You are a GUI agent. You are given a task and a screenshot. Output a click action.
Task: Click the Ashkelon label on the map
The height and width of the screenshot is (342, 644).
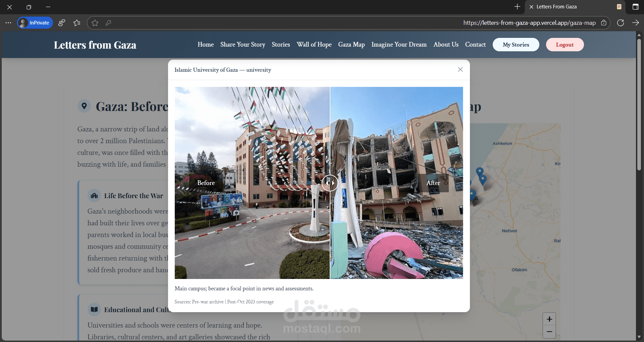click(x=502, y=144)
